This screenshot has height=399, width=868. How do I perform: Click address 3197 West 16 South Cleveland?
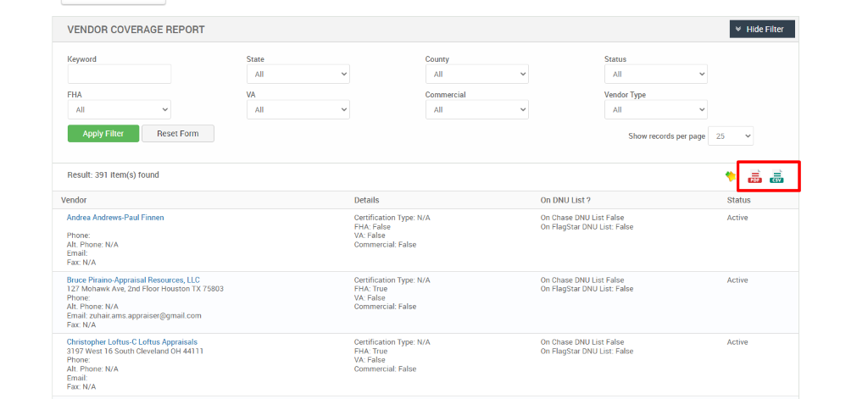[135, 351]
